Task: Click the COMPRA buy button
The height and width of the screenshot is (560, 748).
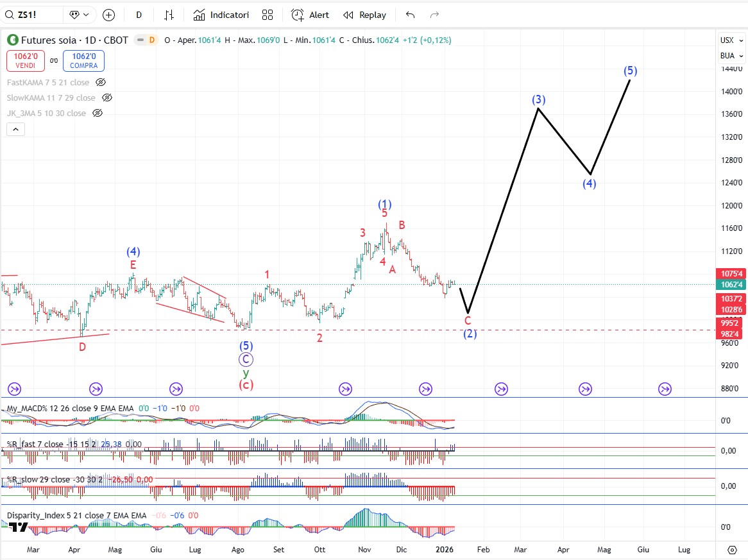Action: [83, 61]
